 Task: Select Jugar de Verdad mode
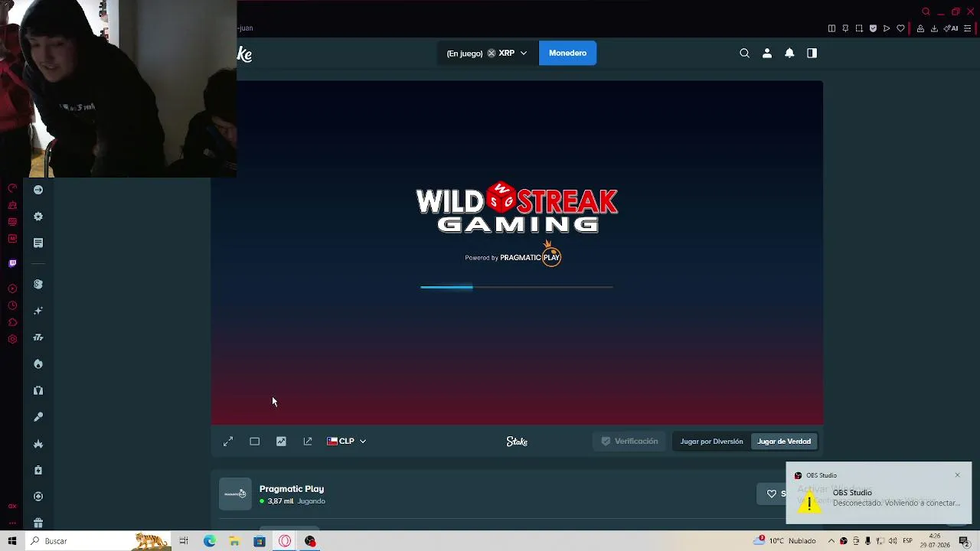click(x=784, y=442)
